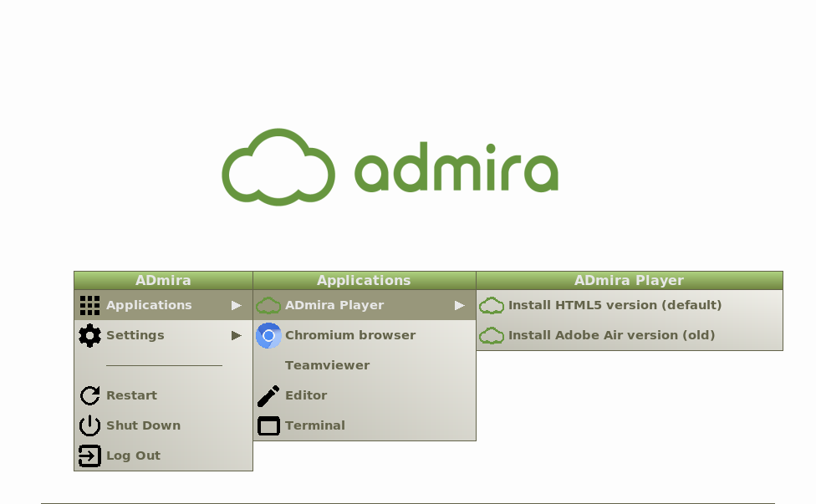Click the Settings gear icon
The width and height of the screenshot is (816, 504).
89,335
